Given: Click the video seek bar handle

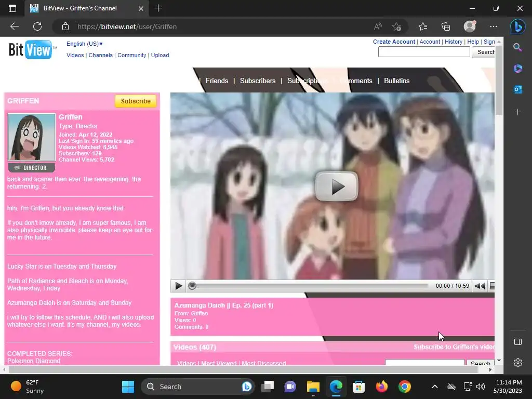Looking at the screenshot, I should click(192, 286).
